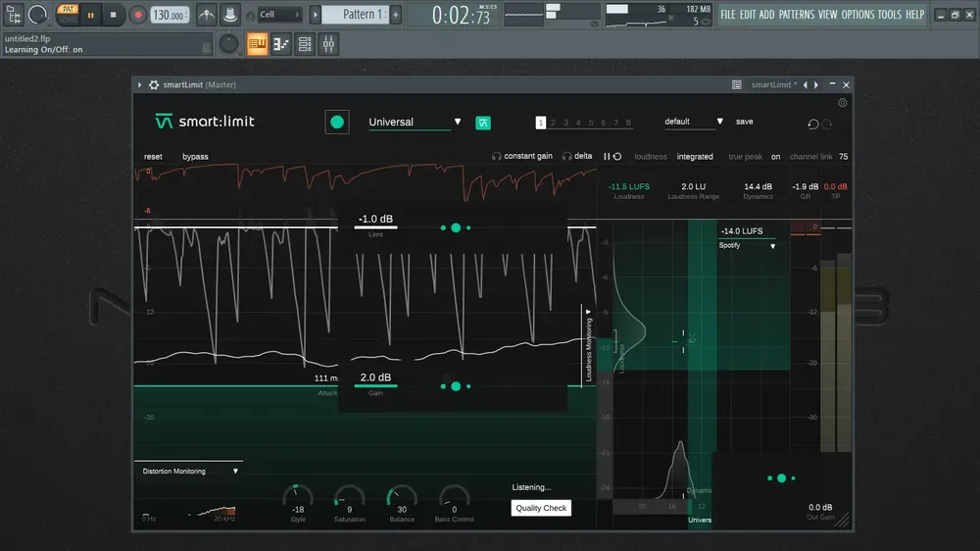Add a new pattern with plus button

(396, 15)
